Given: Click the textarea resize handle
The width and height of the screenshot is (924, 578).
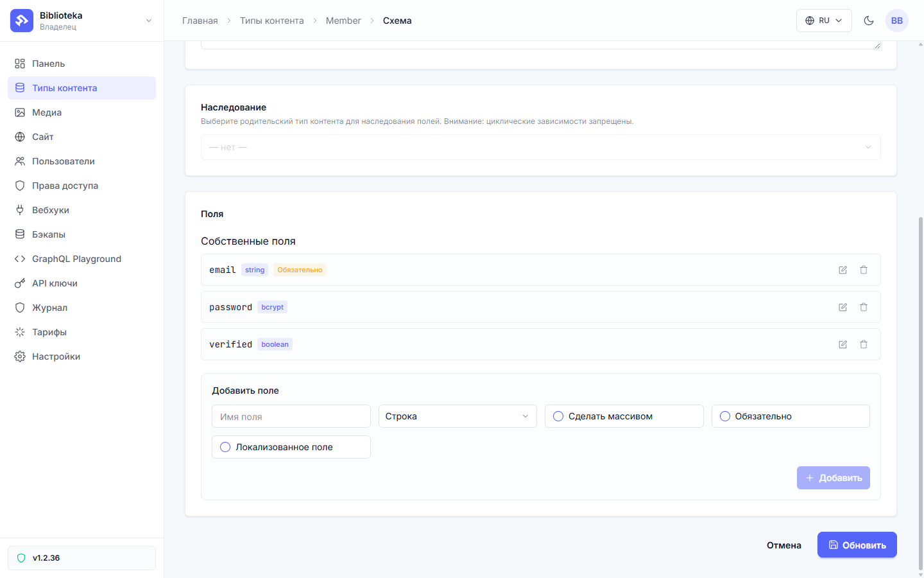Looking at the screenshot, I should [877, 45].
